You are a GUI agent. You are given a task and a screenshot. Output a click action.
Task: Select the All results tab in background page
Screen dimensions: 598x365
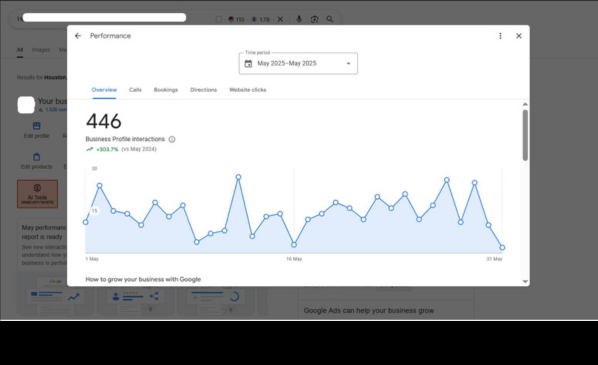click(20, 50)
